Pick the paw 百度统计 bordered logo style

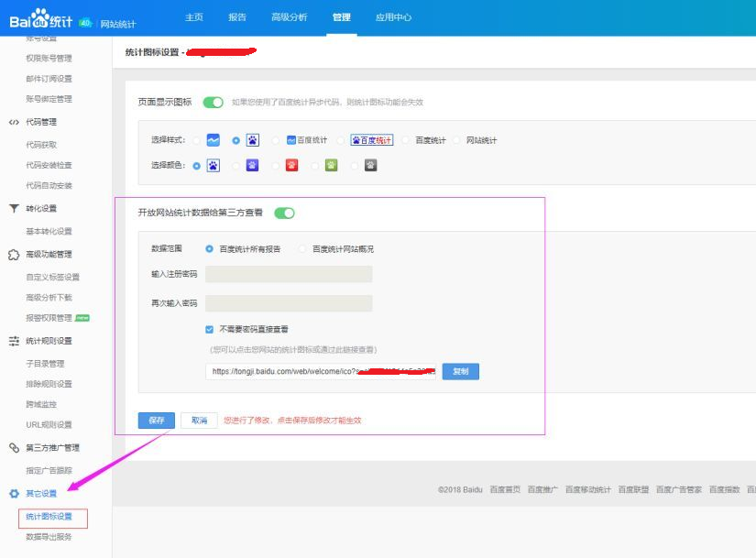[x=371, y=140]
